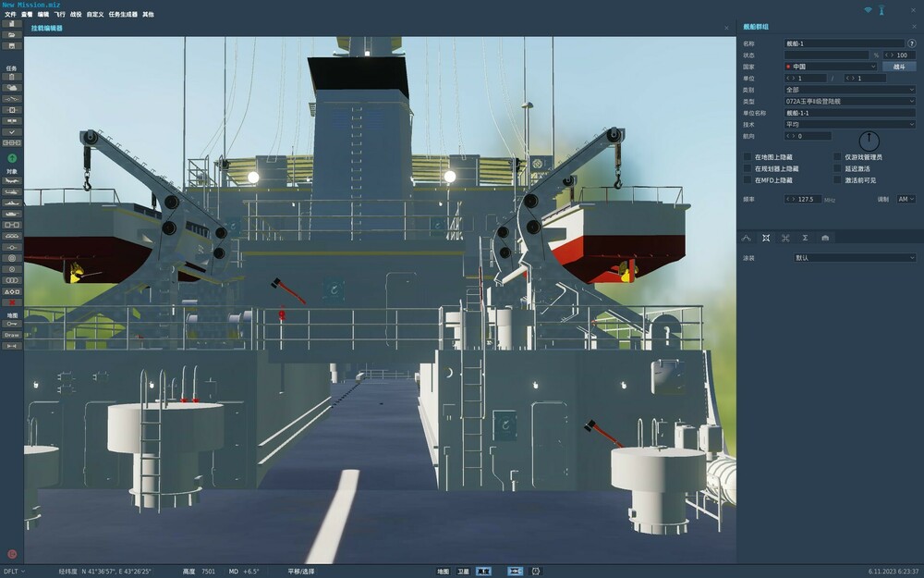Open the 技术 skill dropdown showing 平均

pos(850,125)
